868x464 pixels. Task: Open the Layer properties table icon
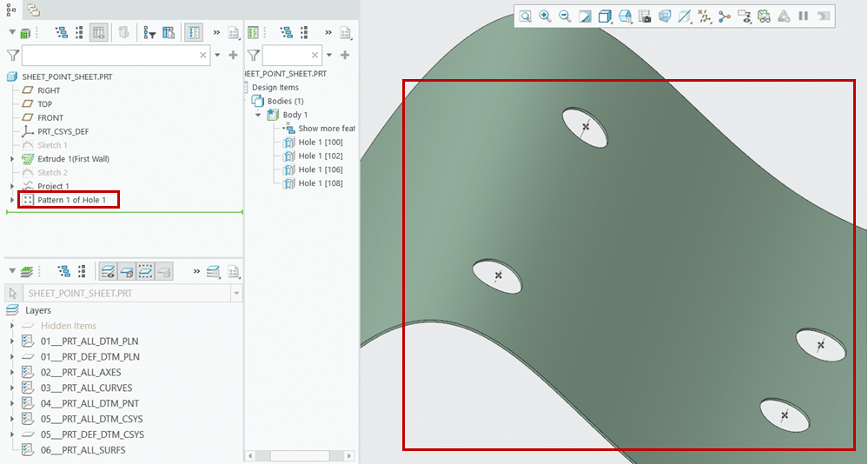[213, 271]
